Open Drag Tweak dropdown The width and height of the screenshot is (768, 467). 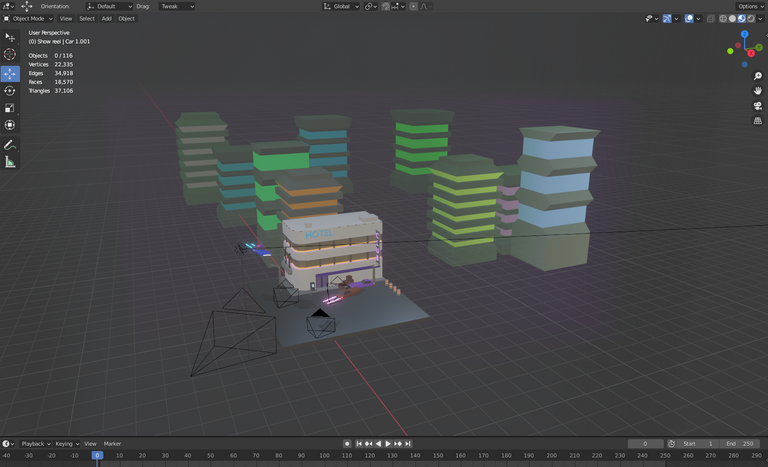177,6
